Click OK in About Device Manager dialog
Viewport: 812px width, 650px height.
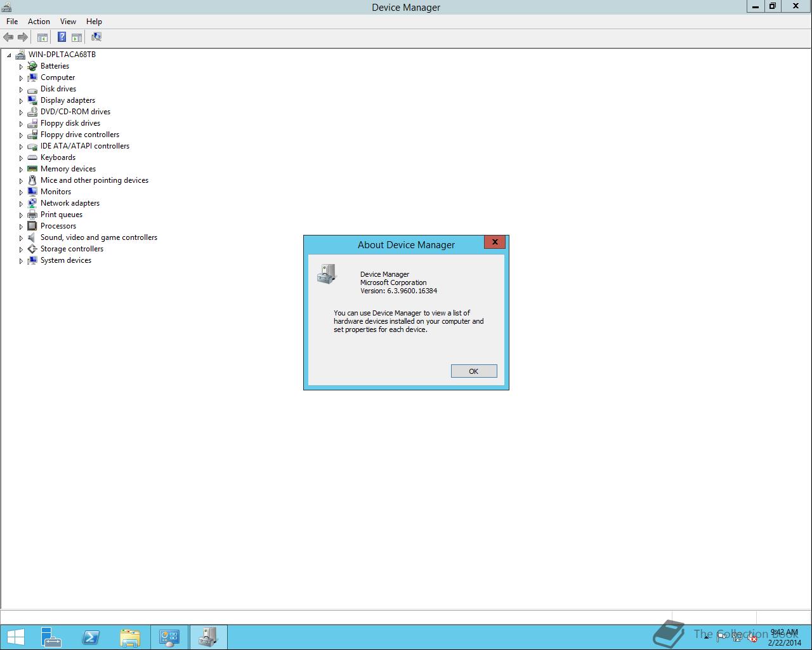tap(474, 371)
